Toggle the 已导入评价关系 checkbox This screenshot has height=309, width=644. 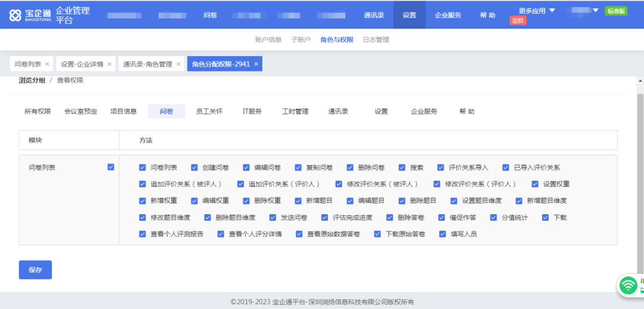[x=506, y=167]
